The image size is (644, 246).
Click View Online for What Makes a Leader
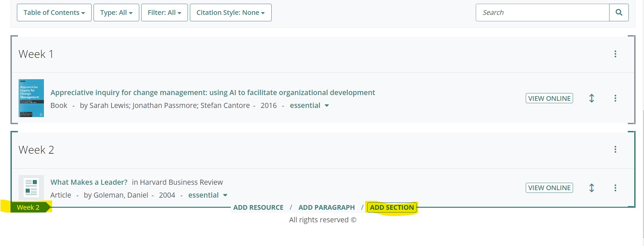[549, 188]
